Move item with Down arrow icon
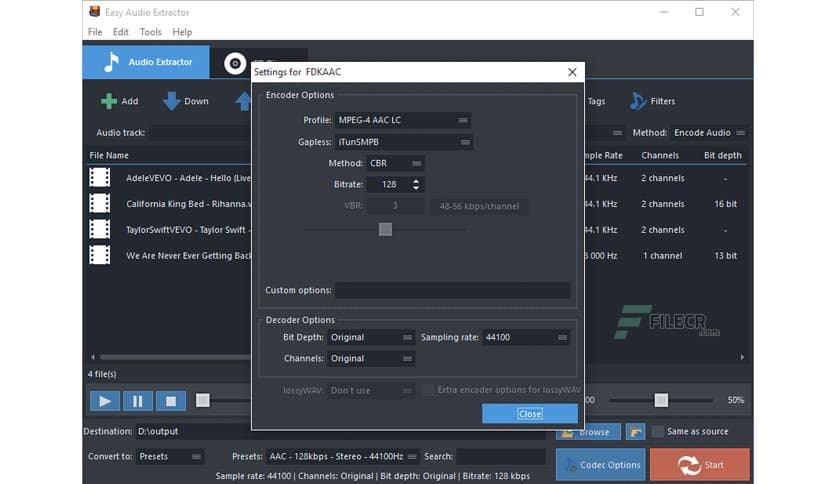This screenshot has width=836, height=484. [171, 101]
